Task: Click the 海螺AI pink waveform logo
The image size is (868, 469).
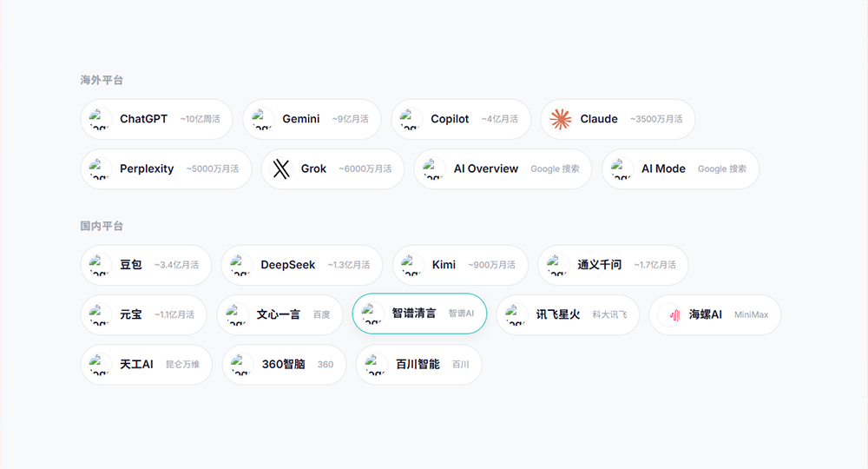Action: [674, 315]
